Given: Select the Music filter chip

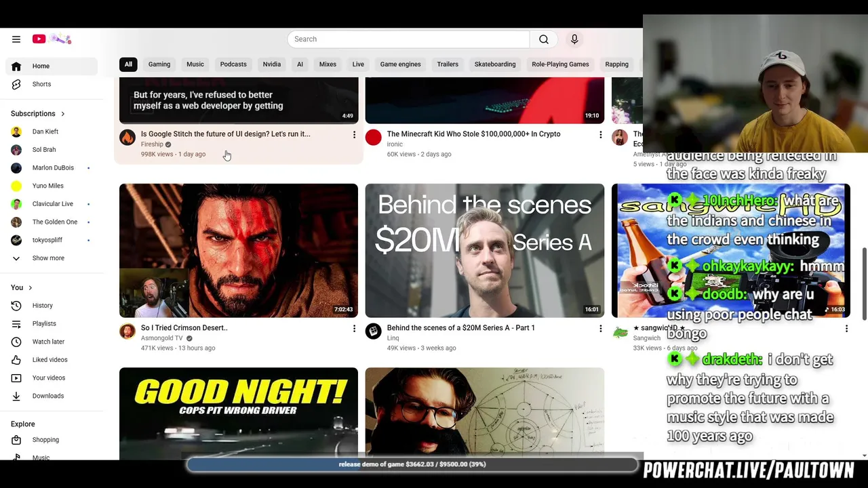Looking at the screenshot, I should [x=195, y=64].
